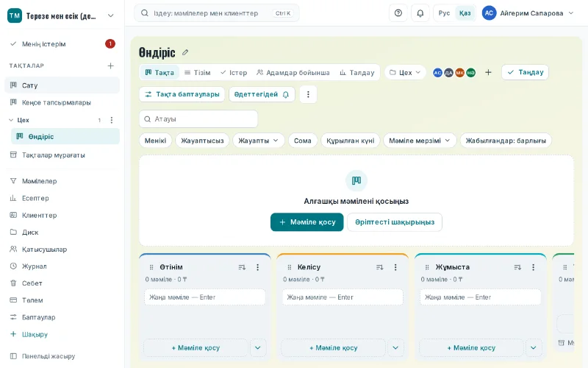Open sort icon in Келісу column

tap(380, 267)
